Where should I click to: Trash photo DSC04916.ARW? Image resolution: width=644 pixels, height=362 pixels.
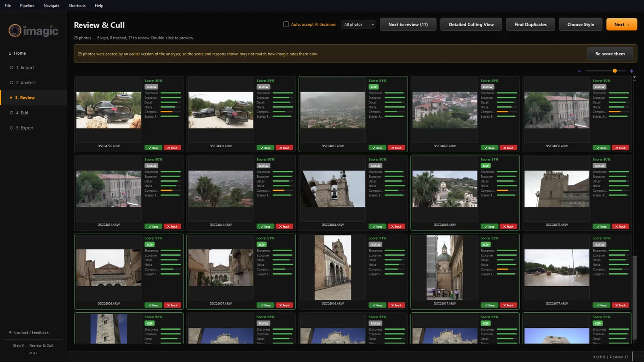(397, 305)
